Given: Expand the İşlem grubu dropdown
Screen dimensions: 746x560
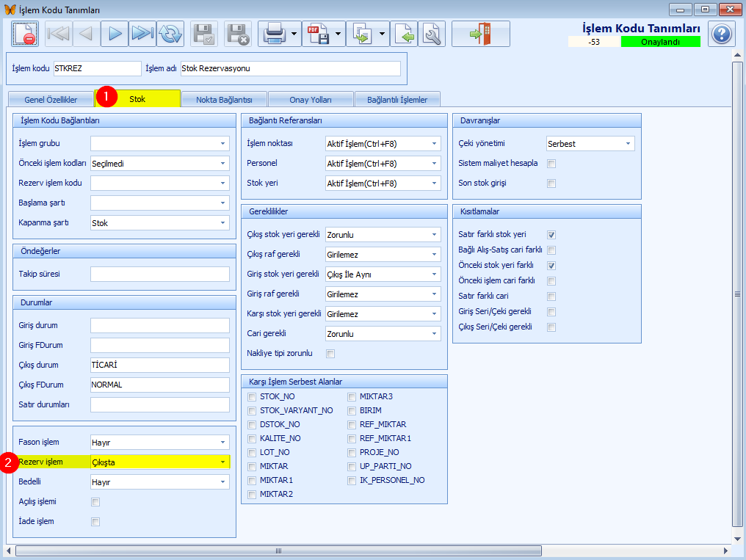Looking at the screenshot, I should 222,144.
